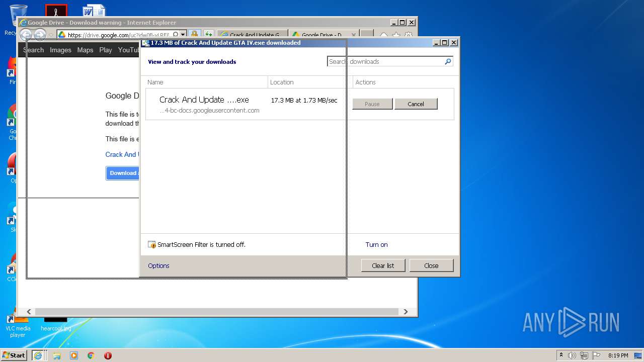This screenshot has width=644, height=362.
Task: Click the Home icon in Internet Explorer
Action: coord(383,35)
